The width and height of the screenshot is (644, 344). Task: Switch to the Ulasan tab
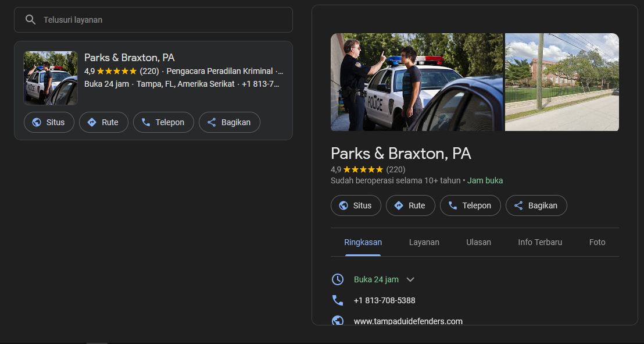click(x=478, y=242)
